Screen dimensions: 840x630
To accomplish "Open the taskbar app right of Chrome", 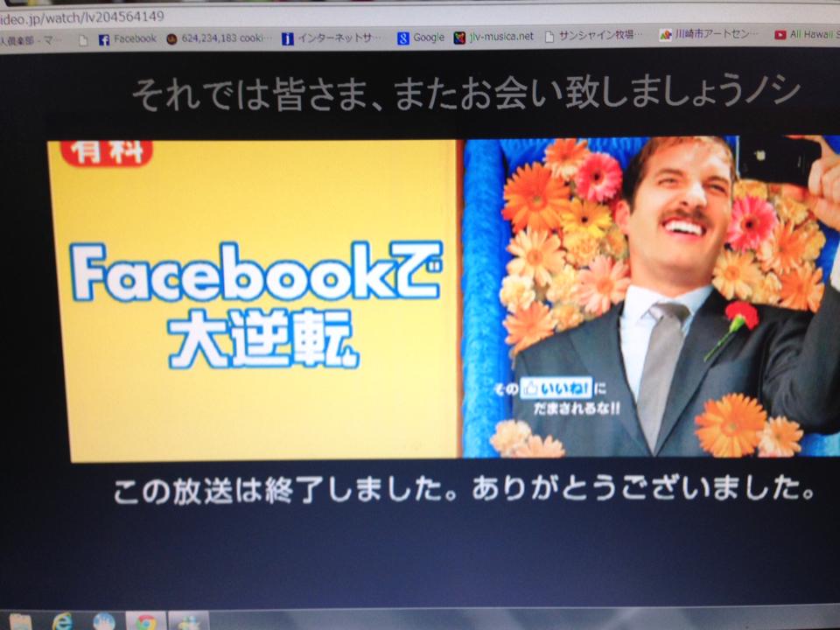I will point(188,621).
